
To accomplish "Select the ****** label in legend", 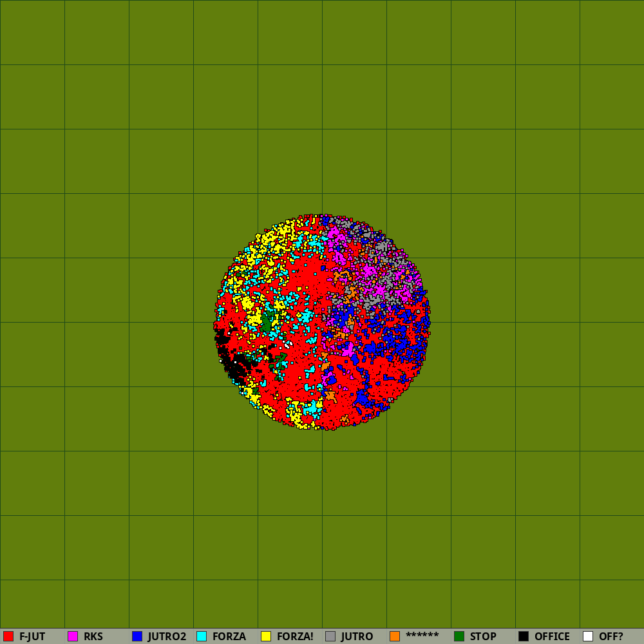I will (x=422, y=636).
